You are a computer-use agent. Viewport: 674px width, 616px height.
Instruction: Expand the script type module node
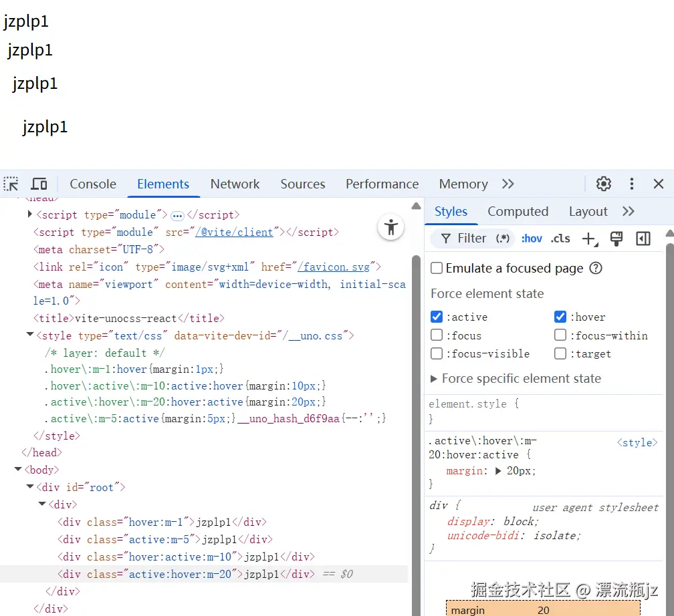[x=29, y=214]
